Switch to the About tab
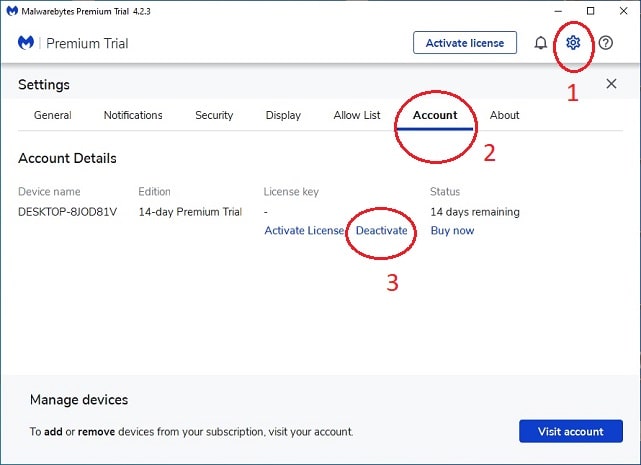 coord(504,115)
